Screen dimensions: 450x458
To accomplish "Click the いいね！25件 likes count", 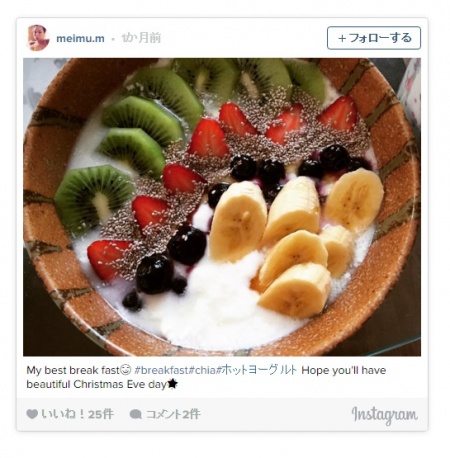I will pos(77,414).
